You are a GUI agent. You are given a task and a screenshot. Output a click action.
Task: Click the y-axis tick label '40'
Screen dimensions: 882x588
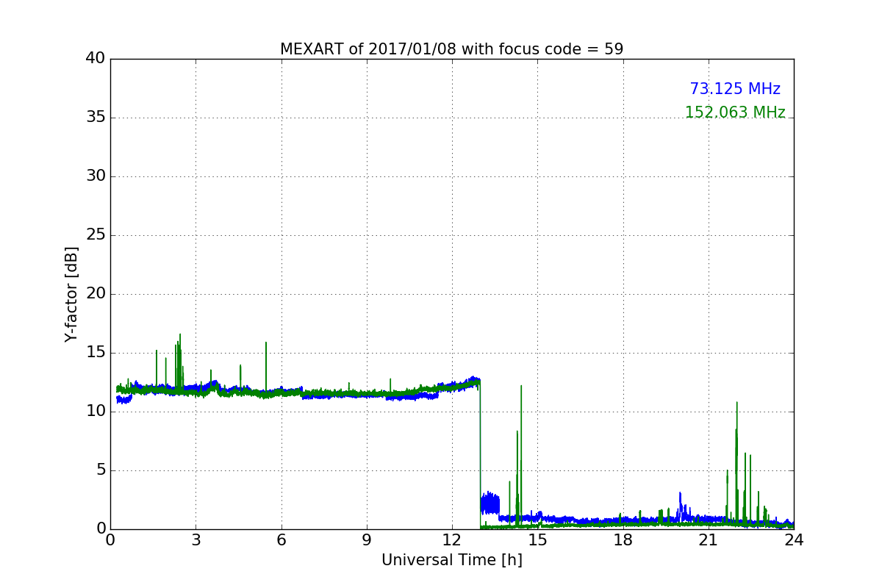tap(95, 59)
